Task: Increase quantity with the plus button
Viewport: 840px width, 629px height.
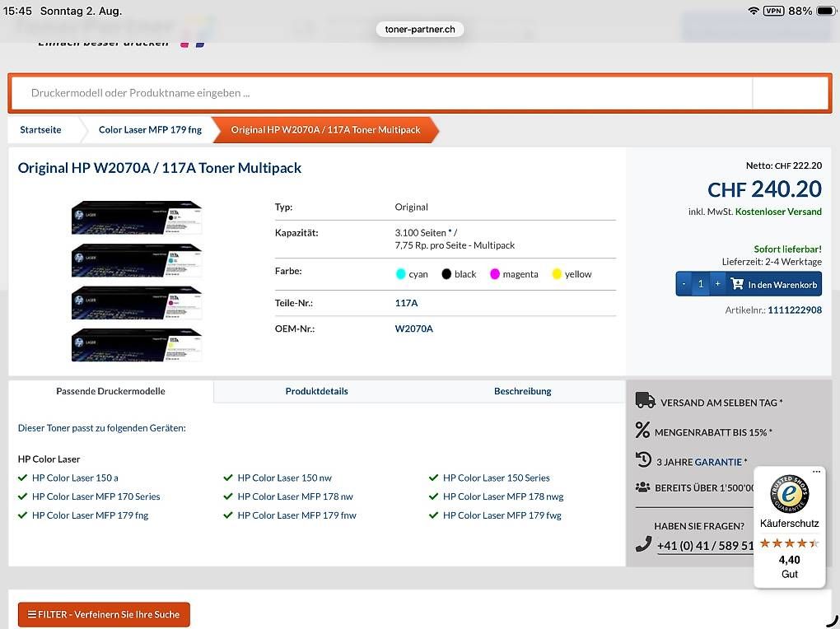Action: coord(717,284)
